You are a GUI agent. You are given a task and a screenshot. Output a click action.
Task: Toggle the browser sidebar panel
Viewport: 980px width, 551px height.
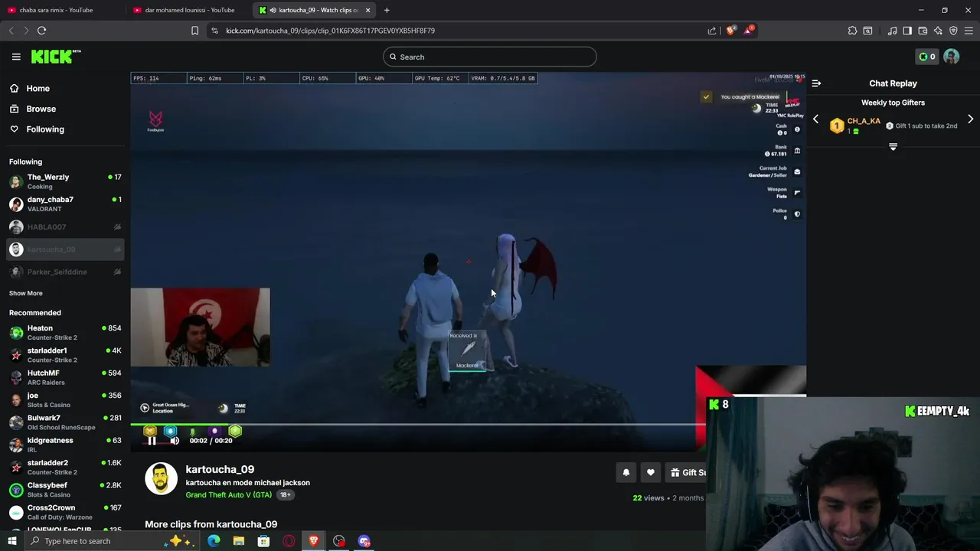907,31
